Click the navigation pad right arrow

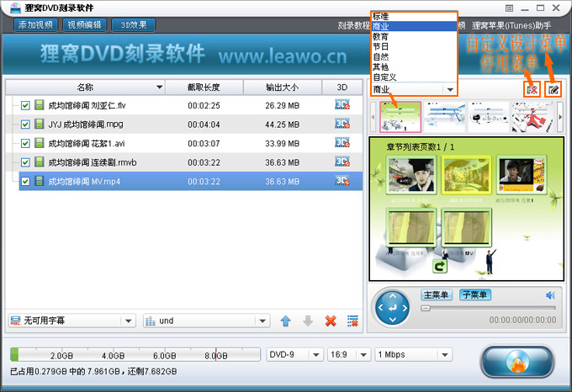pyautogui.click(x=405, y=308)
